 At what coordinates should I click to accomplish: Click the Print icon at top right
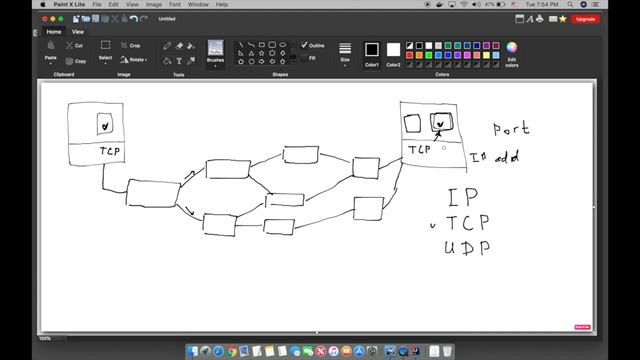click(x=540, y=19)
